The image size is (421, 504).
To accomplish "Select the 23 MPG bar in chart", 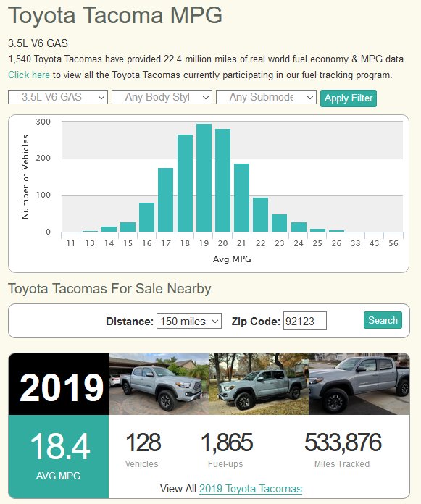I will click(x=280, y=223).
